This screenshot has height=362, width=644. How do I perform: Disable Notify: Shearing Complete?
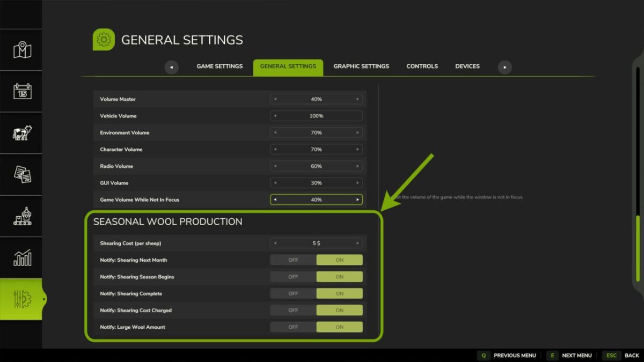(x=292, y=293)
